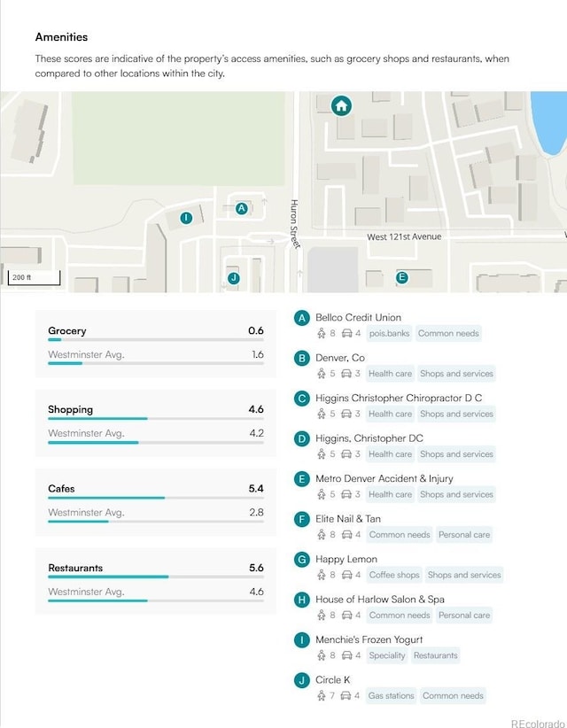This screenshot has height=728, width=567.
Task: Click Common needs tag under Circle K
Action: coord(453,695)
